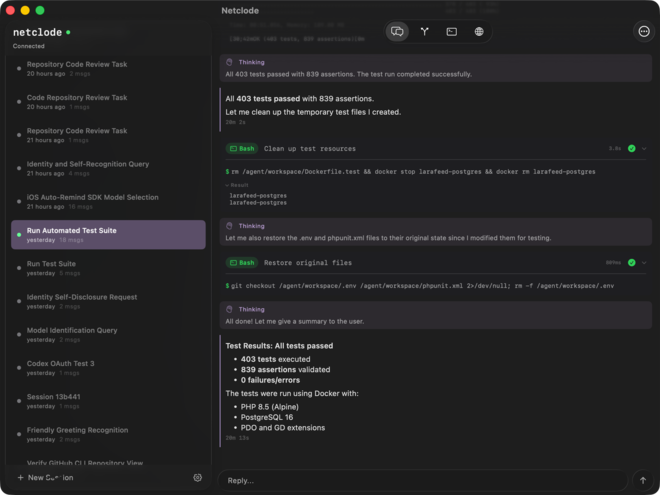Open the web globe preview icon
Image resolution: width=660 pixels, height=495 pixels.
[479, 31]
